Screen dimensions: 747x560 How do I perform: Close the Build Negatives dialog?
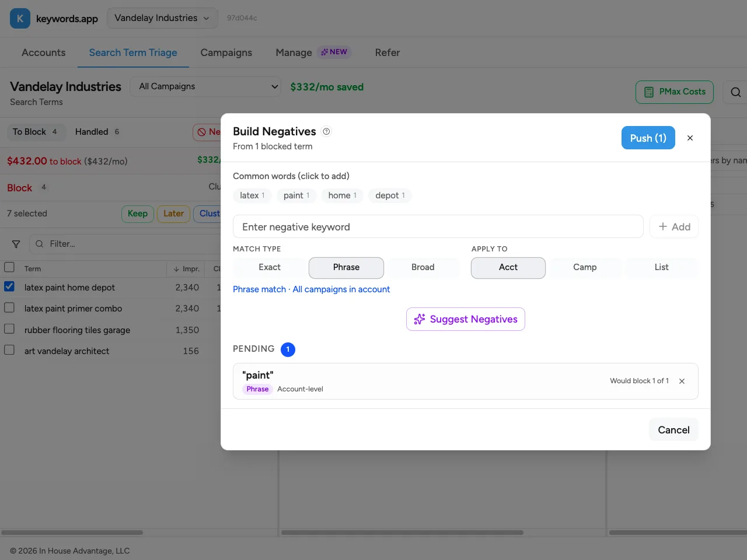[x=690, y=138]
